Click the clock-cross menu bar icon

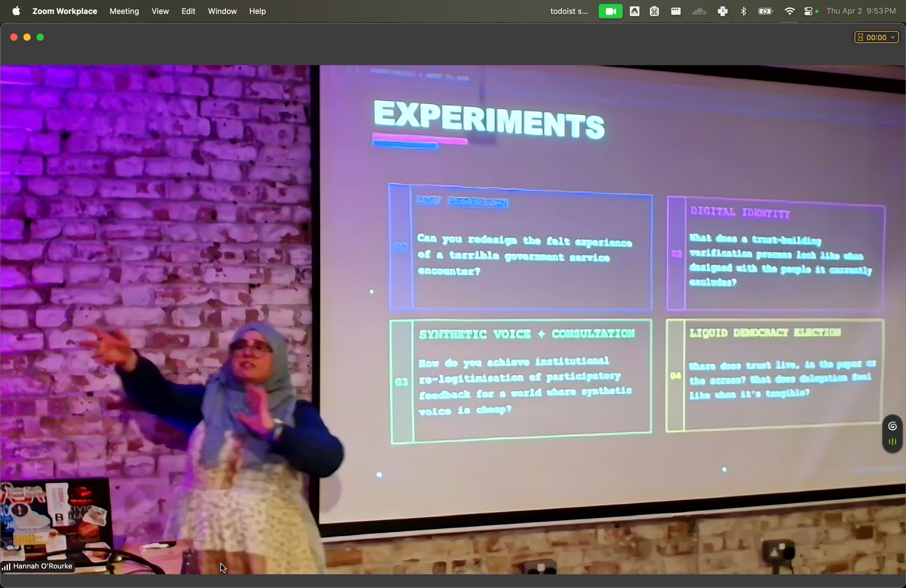coord(722,11)
